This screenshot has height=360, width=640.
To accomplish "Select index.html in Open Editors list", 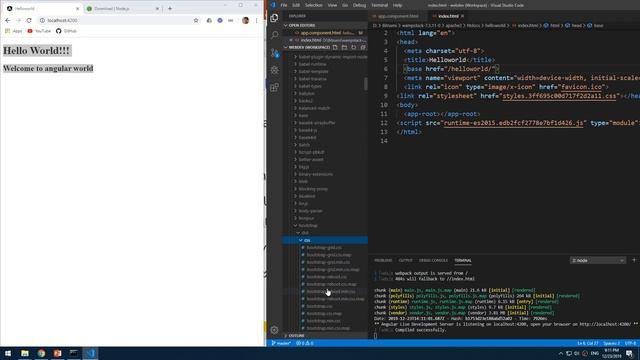I will 325,40.
